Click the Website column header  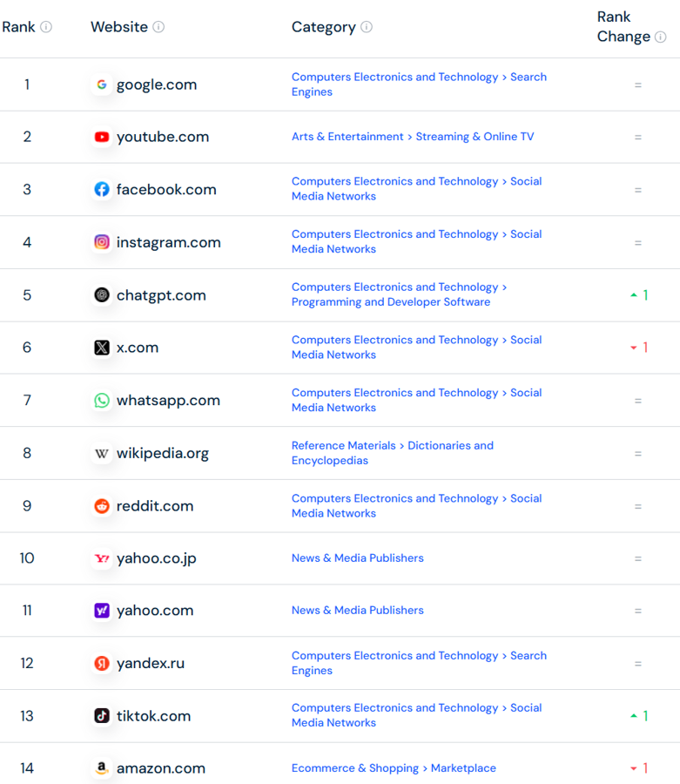click(x=119, y=27)
